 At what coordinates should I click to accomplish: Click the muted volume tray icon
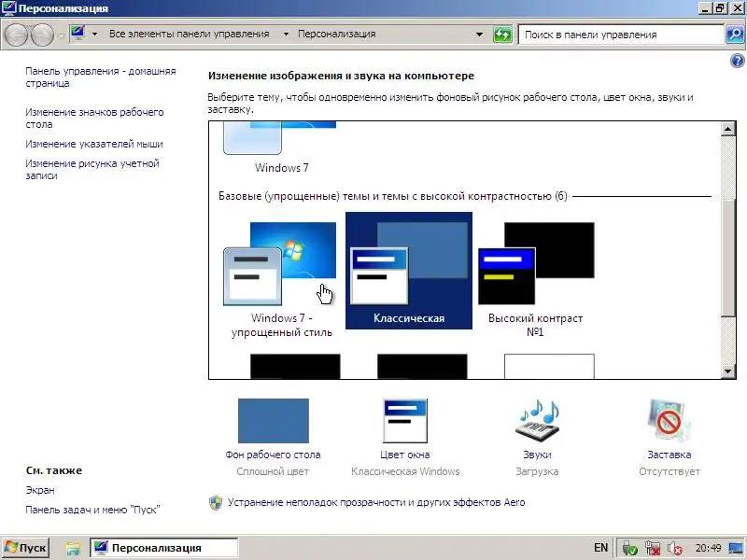click(674, 549)
